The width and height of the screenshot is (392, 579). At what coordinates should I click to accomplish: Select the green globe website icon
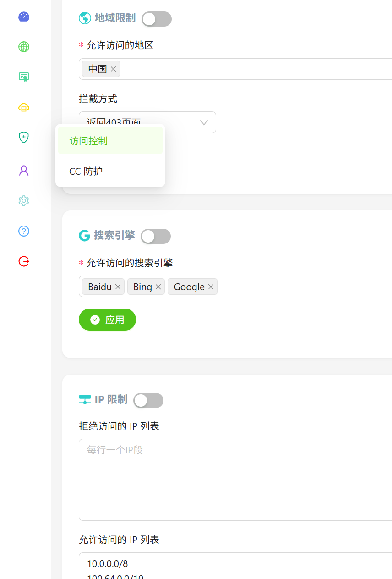click(x=23, y=47)
